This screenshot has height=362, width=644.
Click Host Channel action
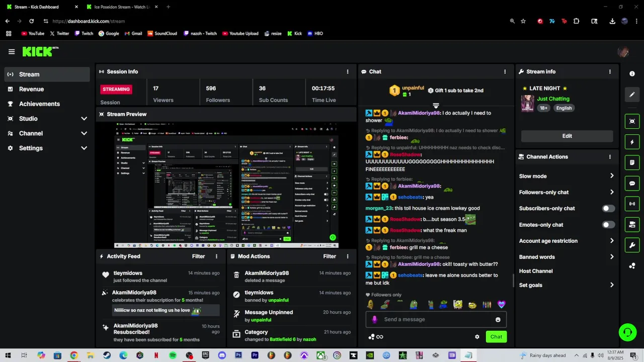tap(536, 271)
